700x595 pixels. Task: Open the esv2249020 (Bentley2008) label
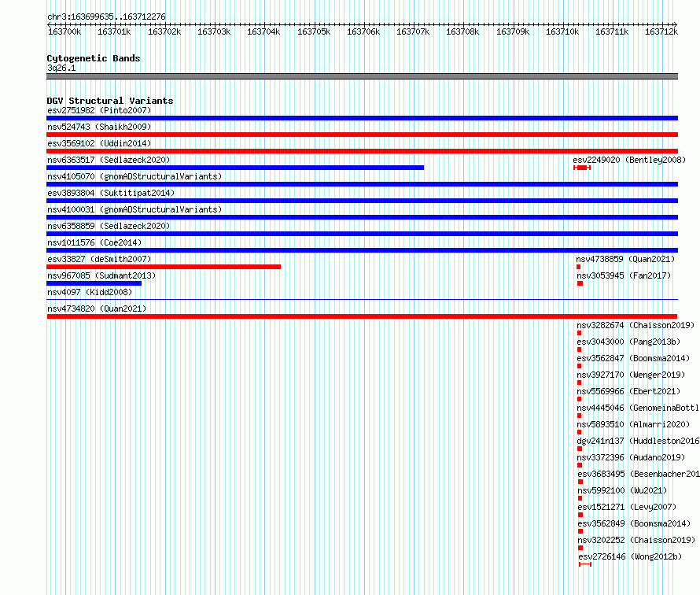click(629, 160)
